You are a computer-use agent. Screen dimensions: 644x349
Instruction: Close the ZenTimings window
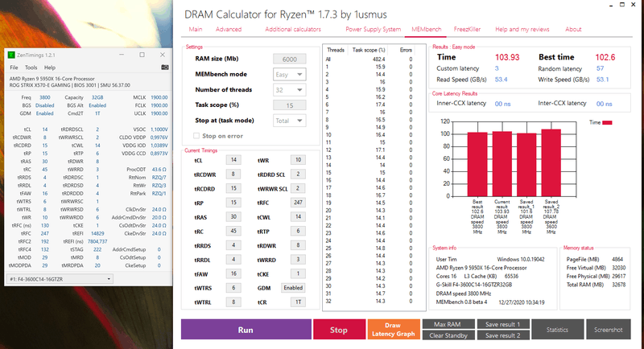pos(163,55)
